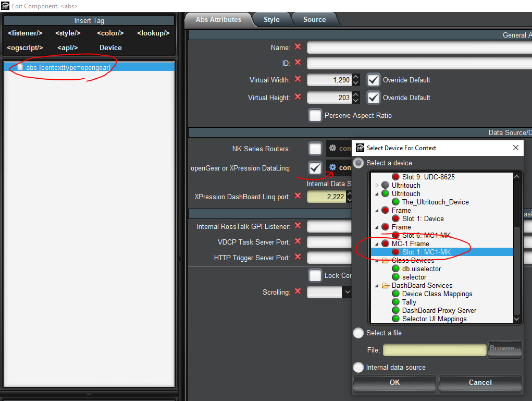The image size is (532, 401).
Task: Expand the collapsed gray Ultritouch node
Action: coord(377,186)
